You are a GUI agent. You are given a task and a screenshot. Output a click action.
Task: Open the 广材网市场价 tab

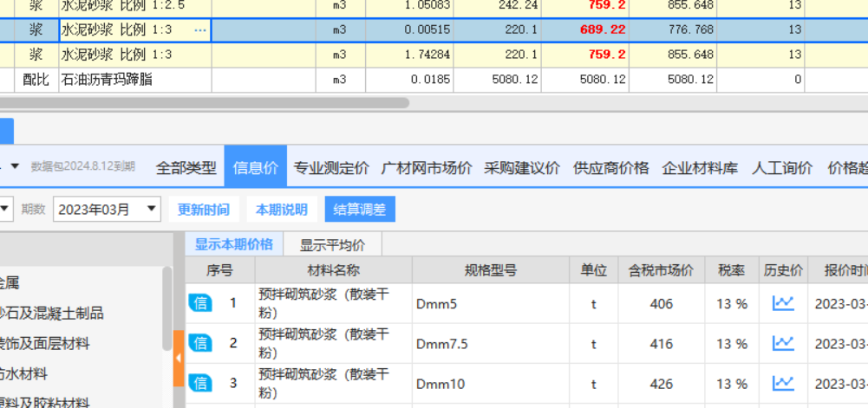coord(427,167)
